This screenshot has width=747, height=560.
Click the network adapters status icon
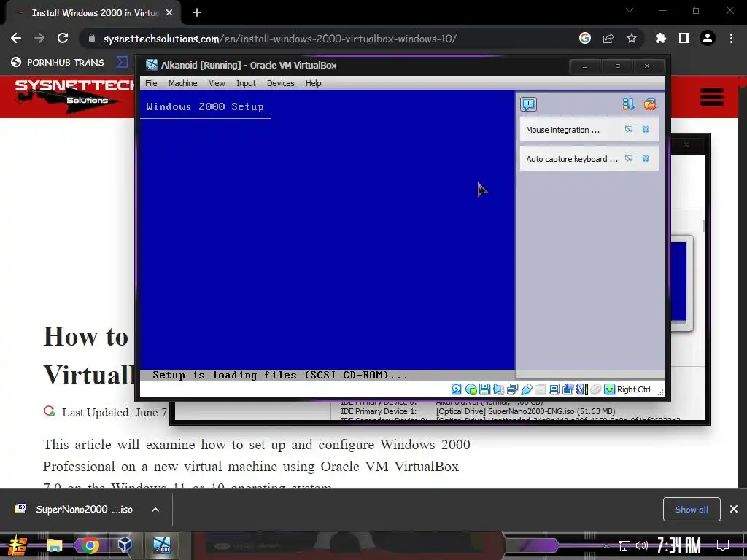pyautogui.click(x=512, y=389)
